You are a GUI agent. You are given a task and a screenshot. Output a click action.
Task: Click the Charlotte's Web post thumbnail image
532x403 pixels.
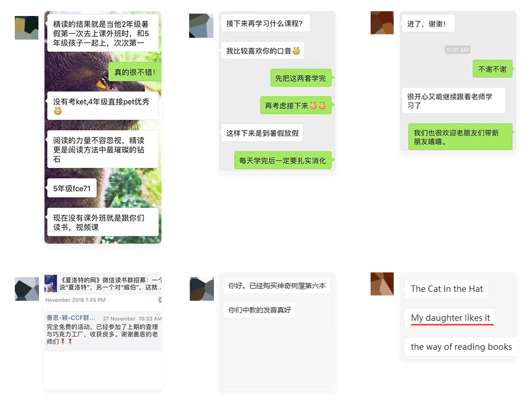click(x=51, y=284)
